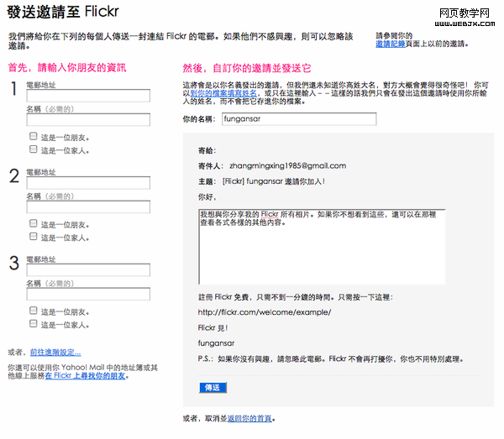Click the 你的名稱 field containing fungansar
The width and height of the screenshot is (504, 439).
pos(298,119)
